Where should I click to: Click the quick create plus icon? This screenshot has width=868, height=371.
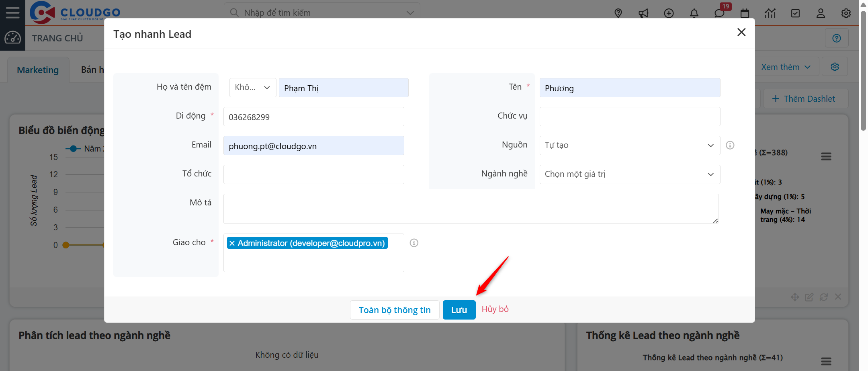pos(669,13)
